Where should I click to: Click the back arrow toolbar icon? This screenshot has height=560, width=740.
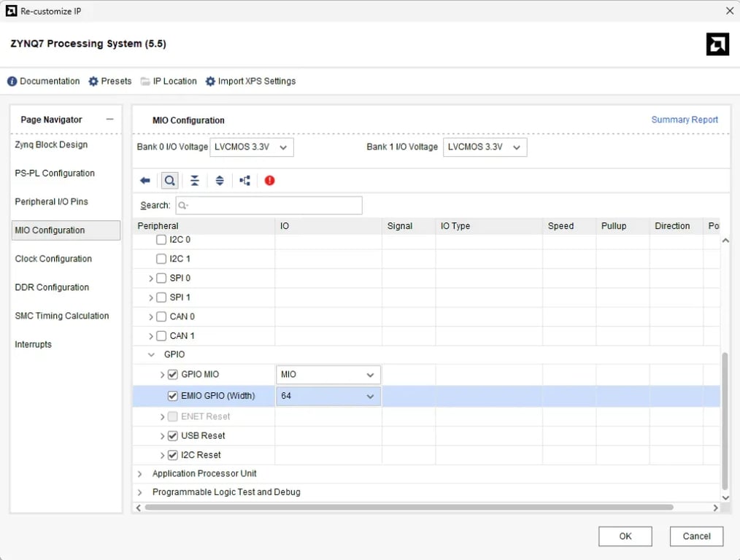point(145,181)
